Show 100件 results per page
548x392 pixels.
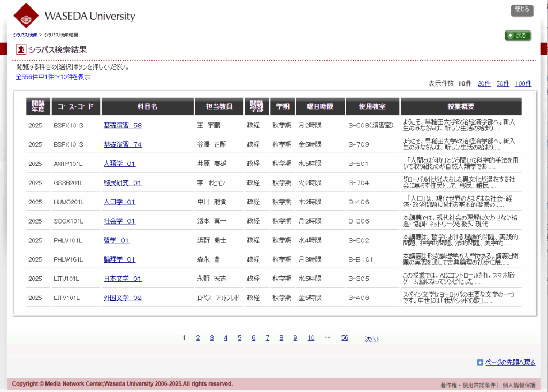click(523, 83)
